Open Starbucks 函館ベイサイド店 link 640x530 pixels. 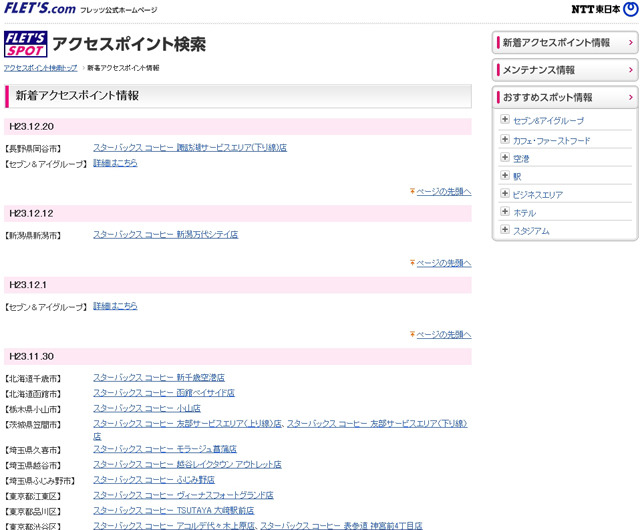tap(164, 393)
